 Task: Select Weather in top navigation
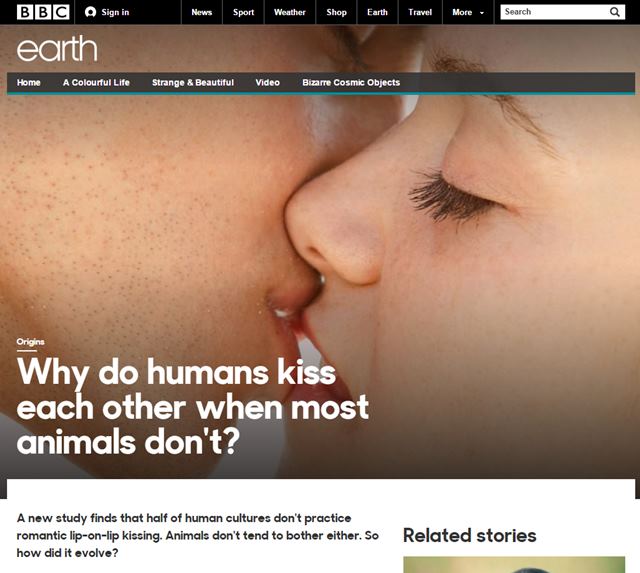coord(290,12)
